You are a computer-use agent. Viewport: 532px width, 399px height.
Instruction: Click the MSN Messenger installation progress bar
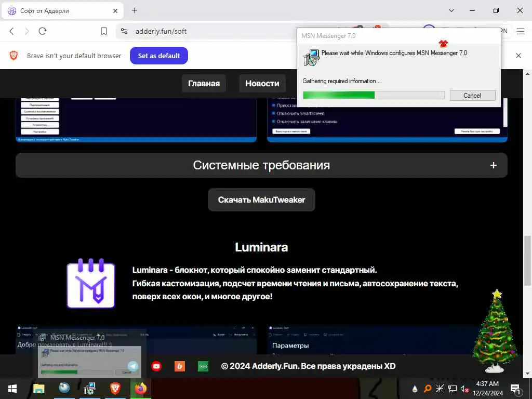click(x=374, y=96)
